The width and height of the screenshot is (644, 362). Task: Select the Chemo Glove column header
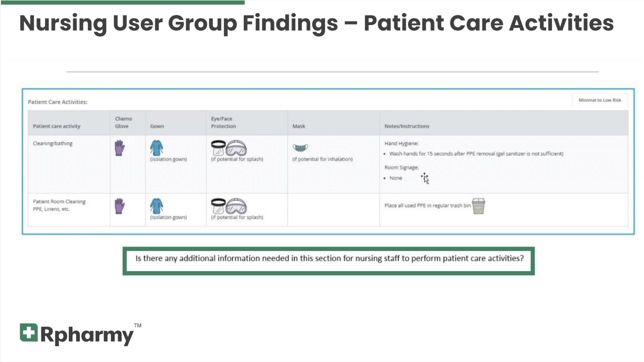pos(124,123)
